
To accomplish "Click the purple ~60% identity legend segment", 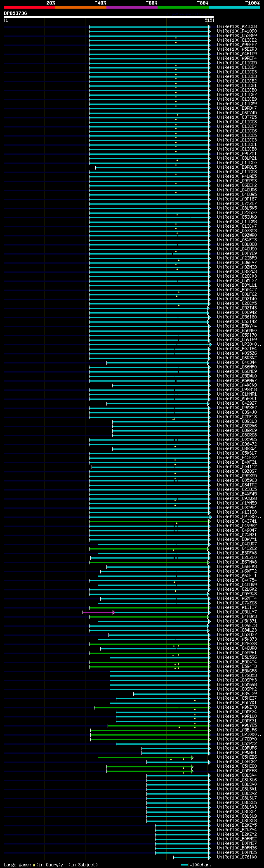I will click(x=132, y=7).
